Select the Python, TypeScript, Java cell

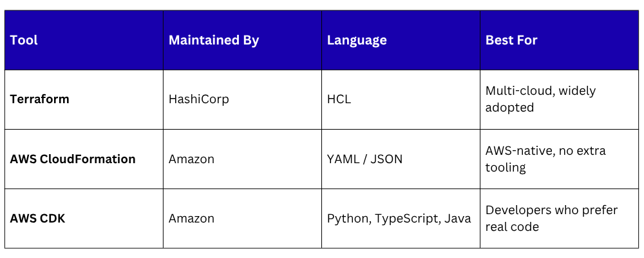click(x=401, y=219)
